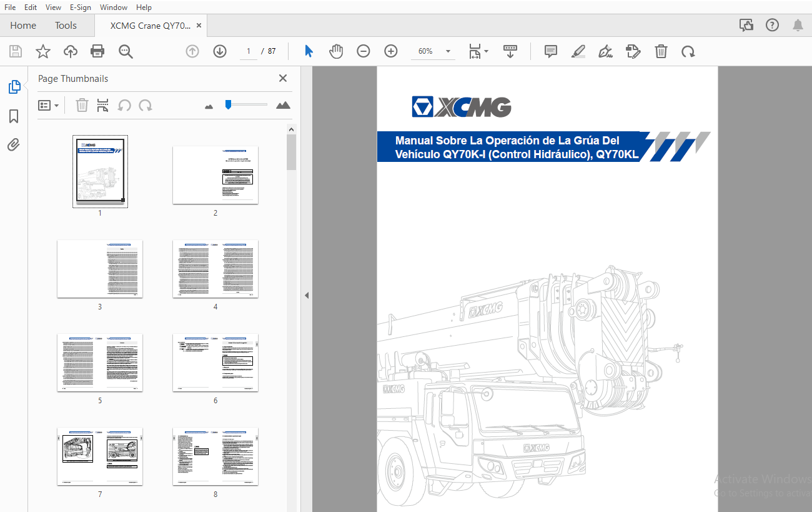
Task: Switch to the Tools tab
Action: (66, 26)
